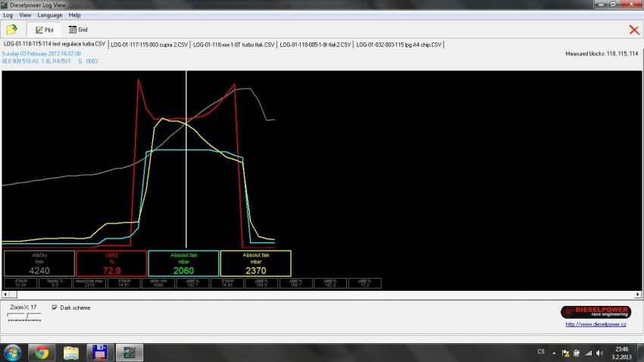
Task: Close current log with the red X icon
Action: (x=633, y=30)
